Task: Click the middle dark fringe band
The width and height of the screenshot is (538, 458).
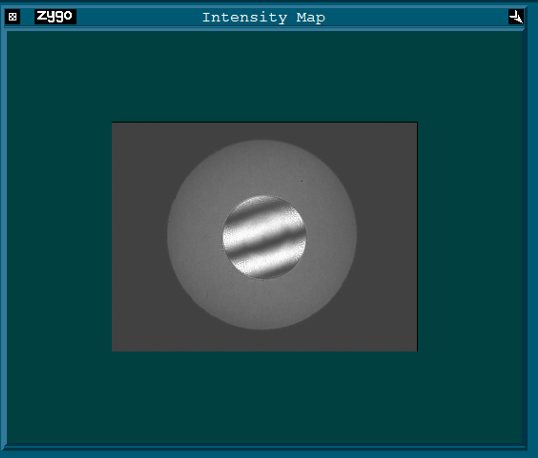Action: click(264, 242)
